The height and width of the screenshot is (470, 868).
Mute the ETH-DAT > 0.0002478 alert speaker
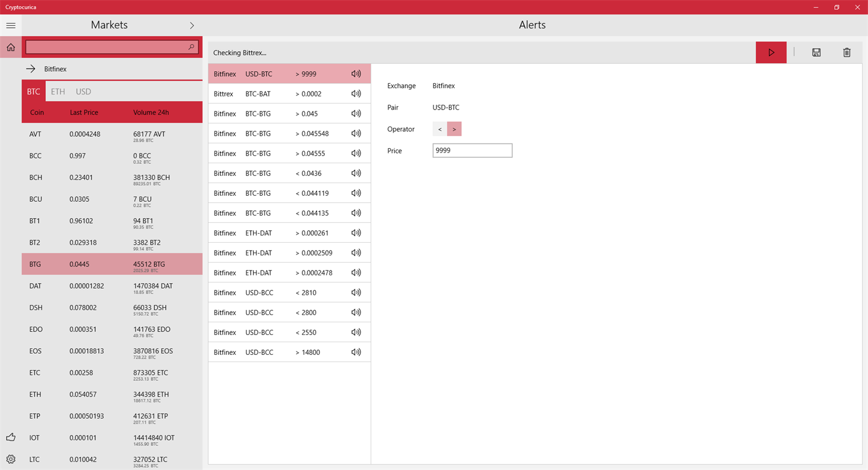pos(356,272)
